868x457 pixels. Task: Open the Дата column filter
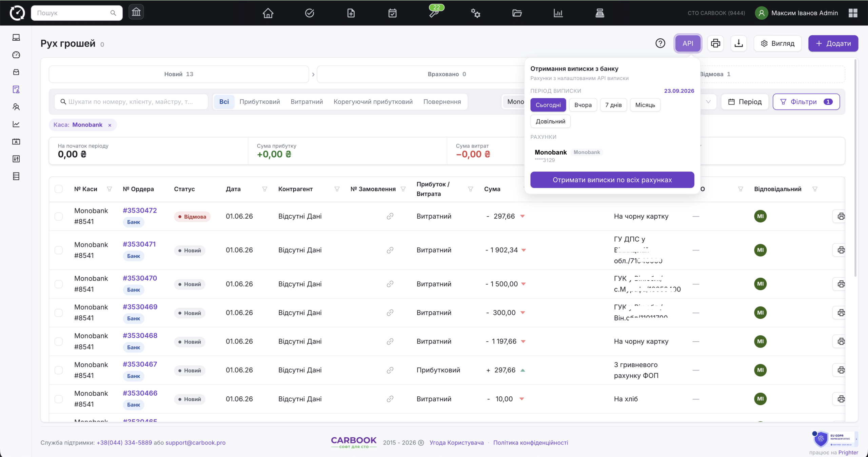coord(264,189)
